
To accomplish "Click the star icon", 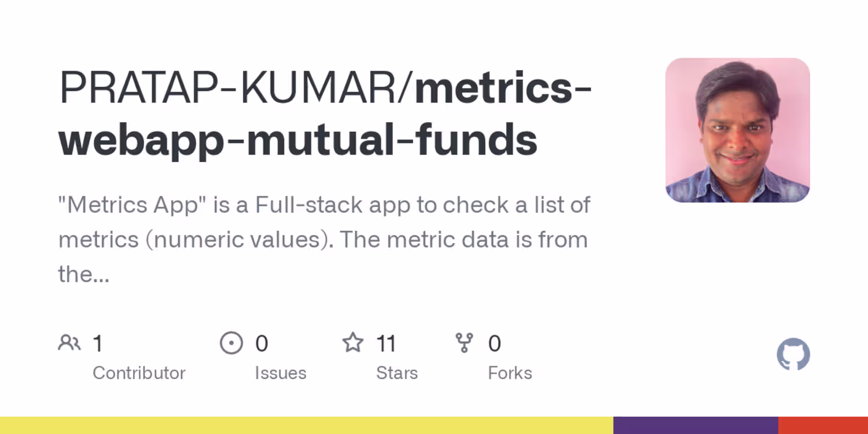I will click(x=352, y=343).
